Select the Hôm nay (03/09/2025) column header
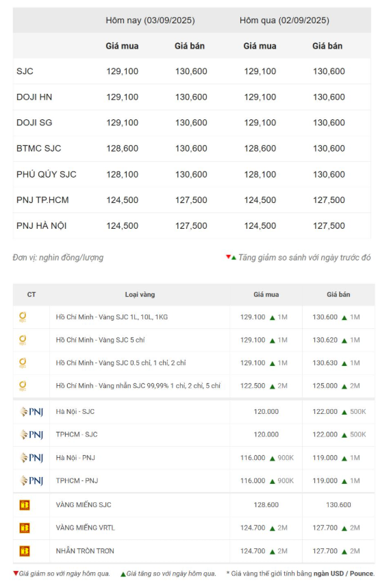The image size is (389, 588). pyautogui.click(x=150, y=21)
